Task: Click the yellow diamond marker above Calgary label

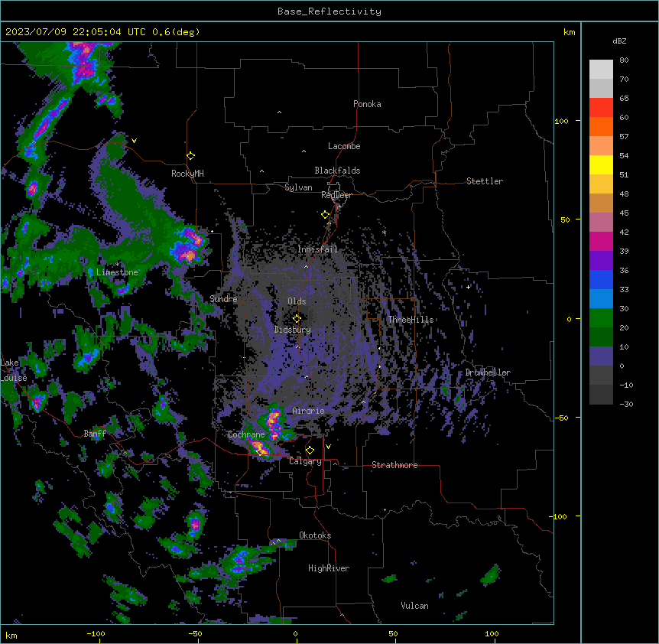Action: pyautogui.click(x=310, y=450)
